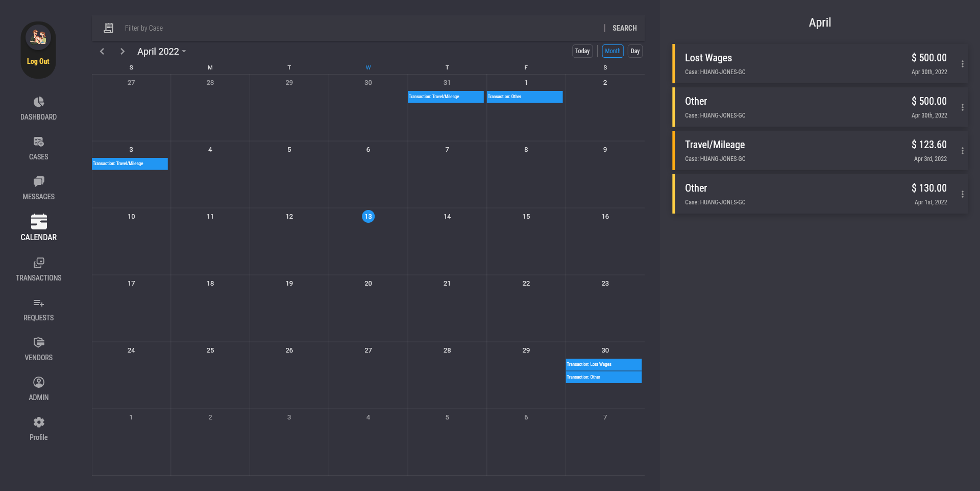Click the Filter by Case input field
Image resolution: width=980 pixels, height=491 pixels.
357,28
